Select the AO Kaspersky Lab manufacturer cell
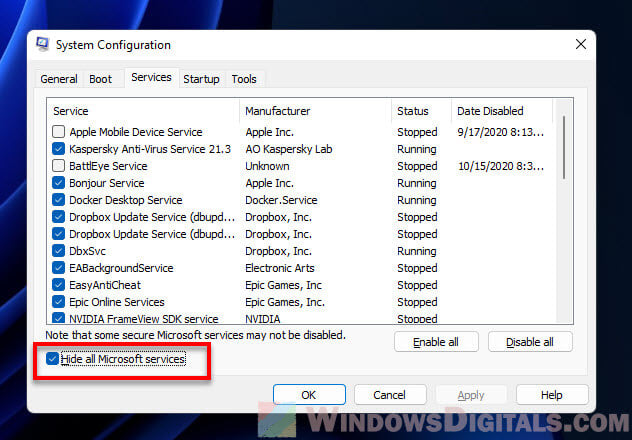This screenshot has height=440, width=632. coord(289,149)
